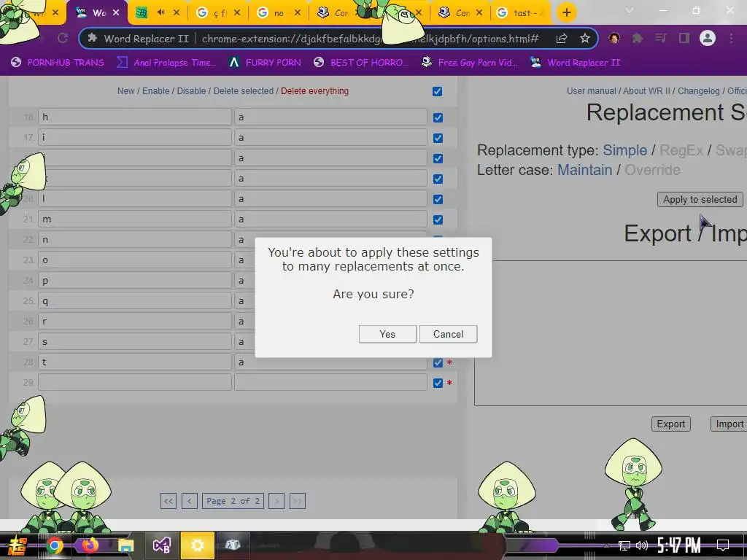
Task: Select Override letter case
Action: (652, 170)
